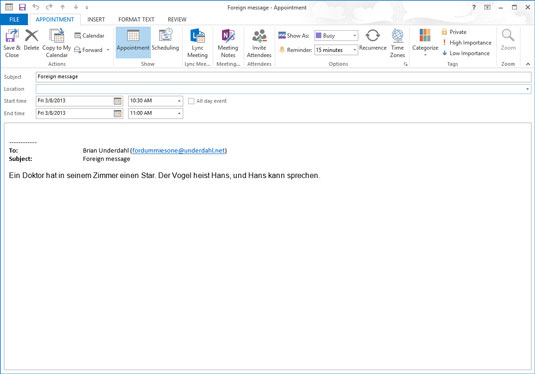Click Invite Attendees
Viewport: 535px width, 374px height.
[x=259, y=43]
